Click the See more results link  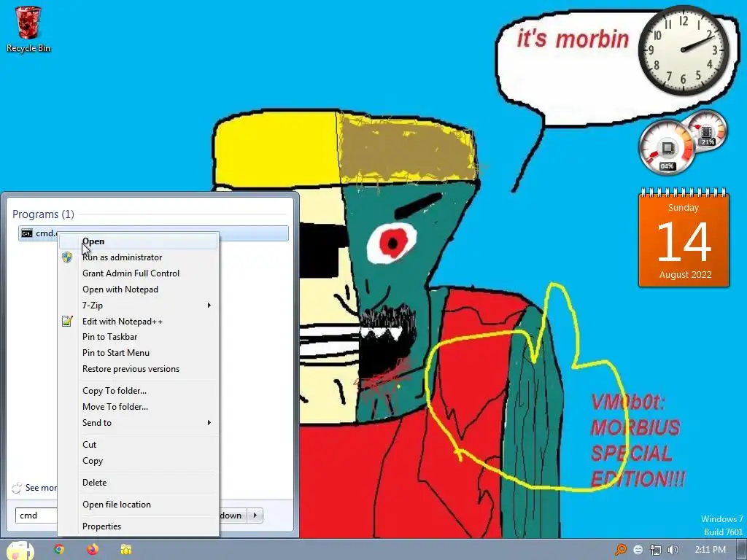tap(41, 488)
